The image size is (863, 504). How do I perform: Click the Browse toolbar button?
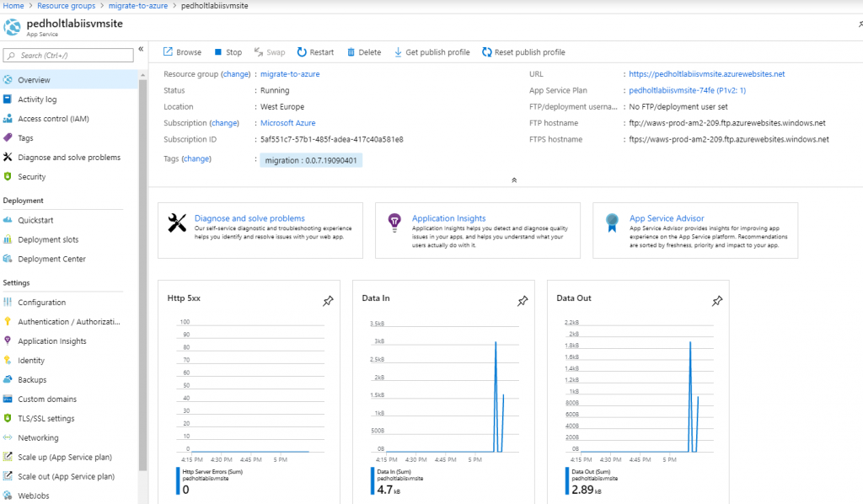click(182, 52)
